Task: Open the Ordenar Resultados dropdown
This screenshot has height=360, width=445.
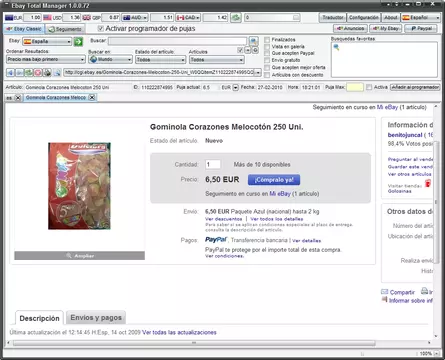Action: (46, 59)
